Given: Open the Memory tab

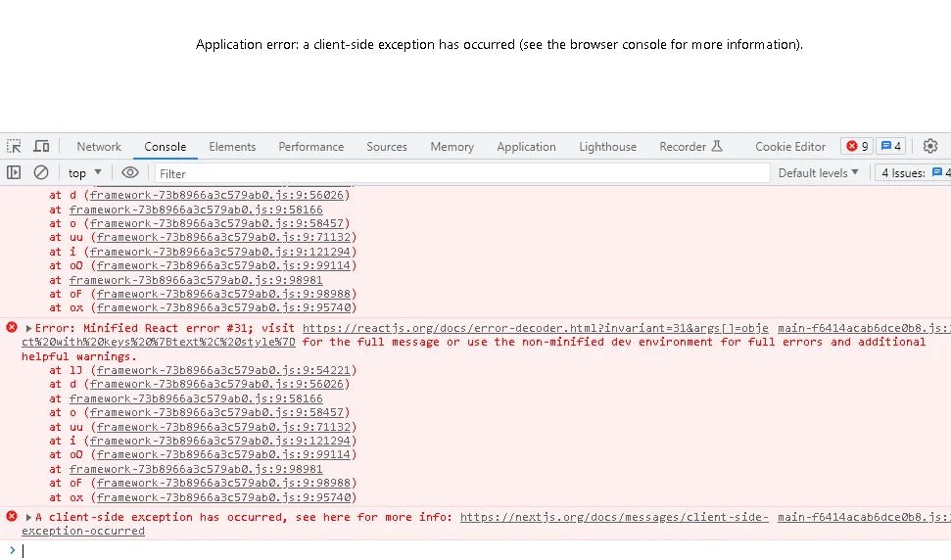Looking at the screenshot, I should click(452, 147).
